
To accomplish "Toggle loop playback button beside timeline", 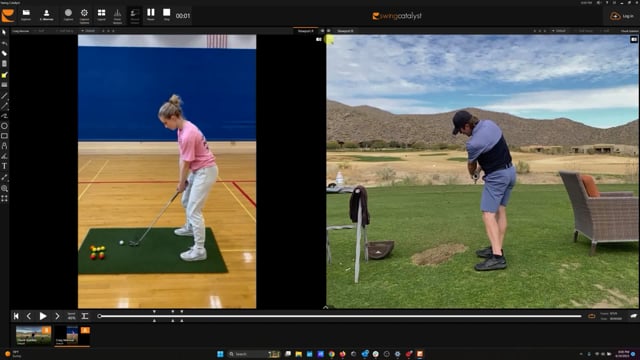I will point(591,316).
